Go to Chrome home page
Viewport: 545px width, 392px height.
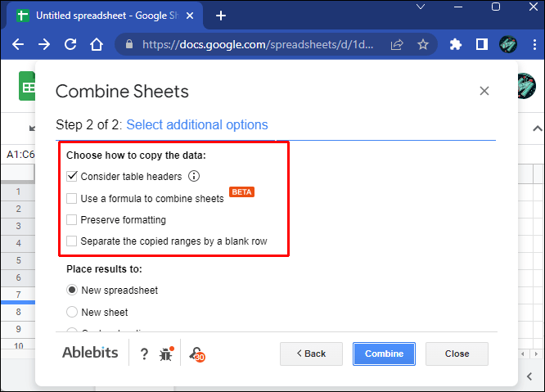coord(96,44)
